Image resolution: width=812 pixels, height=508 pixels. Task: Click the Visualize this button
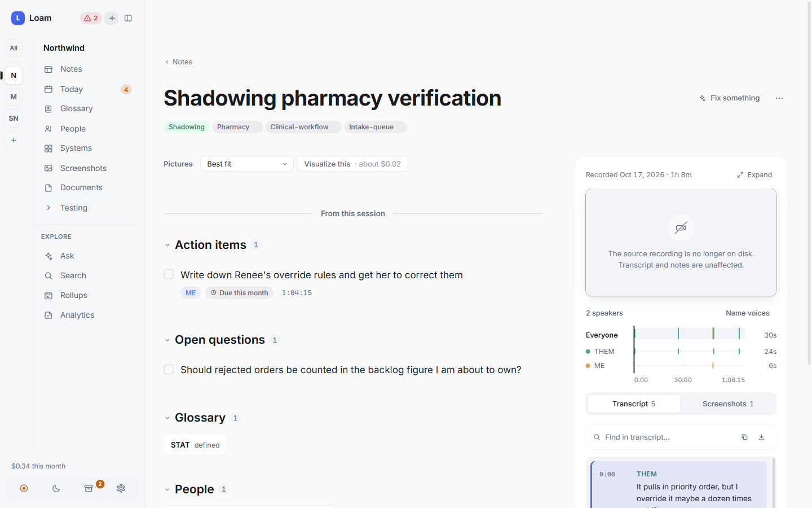tap(352, 164)
